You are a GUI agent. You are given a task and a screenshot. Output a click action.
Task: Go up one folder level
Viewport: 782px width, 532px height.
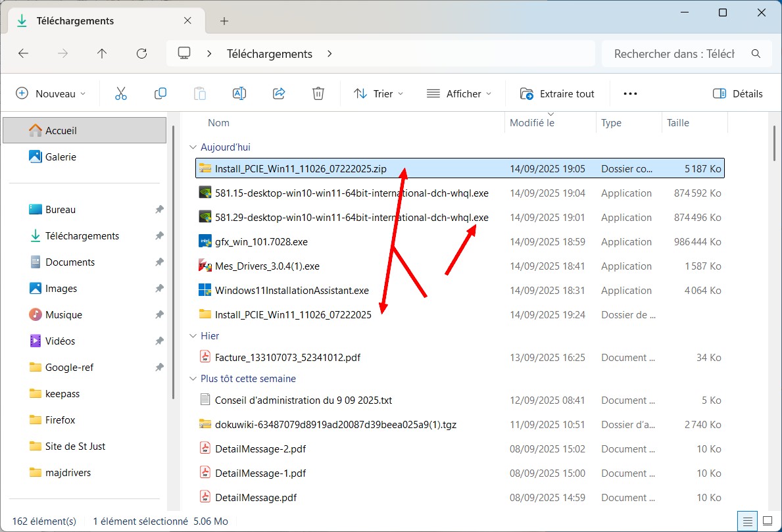102,54
